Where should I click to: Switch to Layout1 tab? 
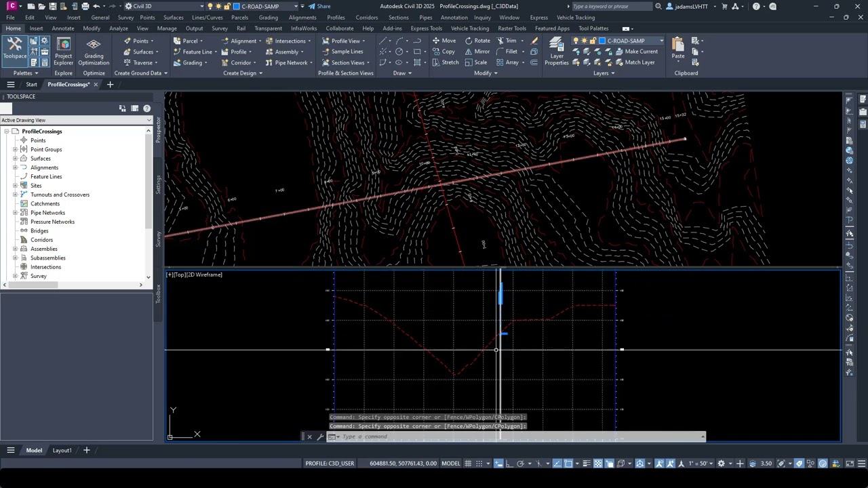62,451
